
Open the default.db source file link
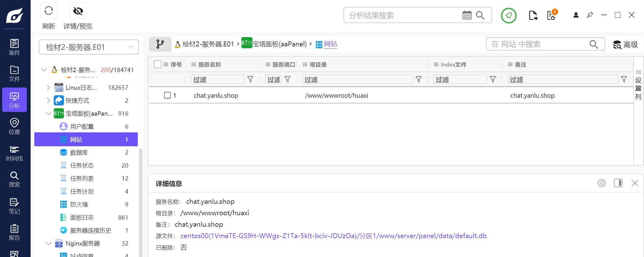(x=333, y=236)
